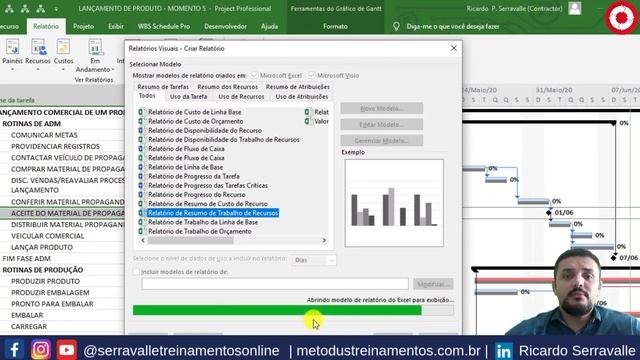This screenshot has width=640, height=360.
Task: Click Instagram icon in bottom banner
Action: (x=40, y=350)
